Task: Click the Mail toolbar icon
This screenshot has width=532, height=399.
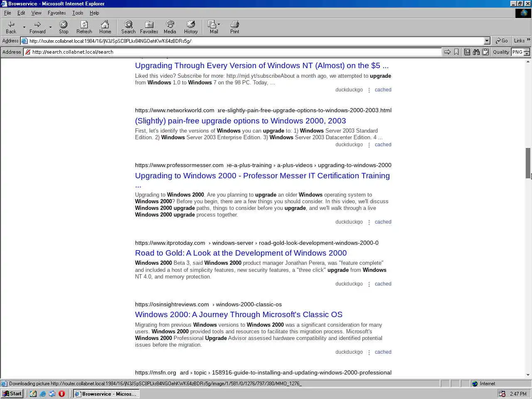Action: click(x=213, y=27)
